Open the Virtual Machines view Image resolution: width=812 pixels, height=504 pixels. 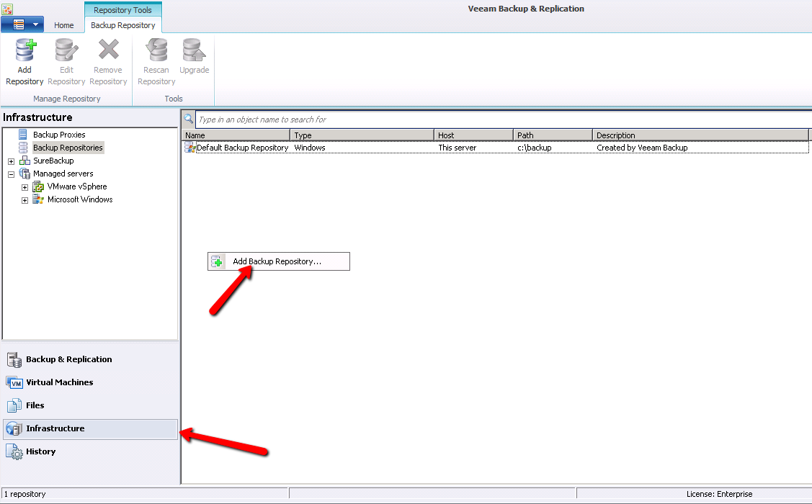point(91,382)
